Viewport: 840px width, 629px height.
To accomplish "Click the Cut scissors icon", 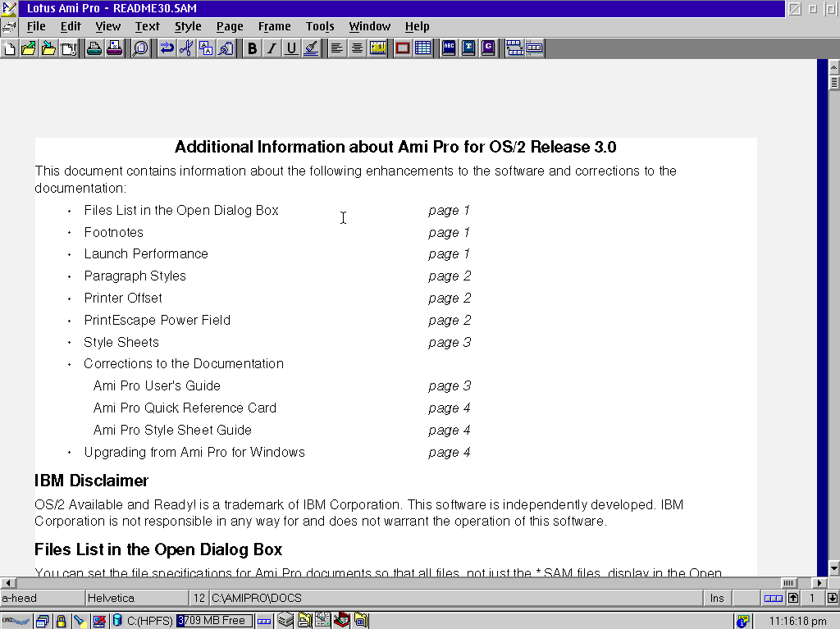I will tap(186, 48).
